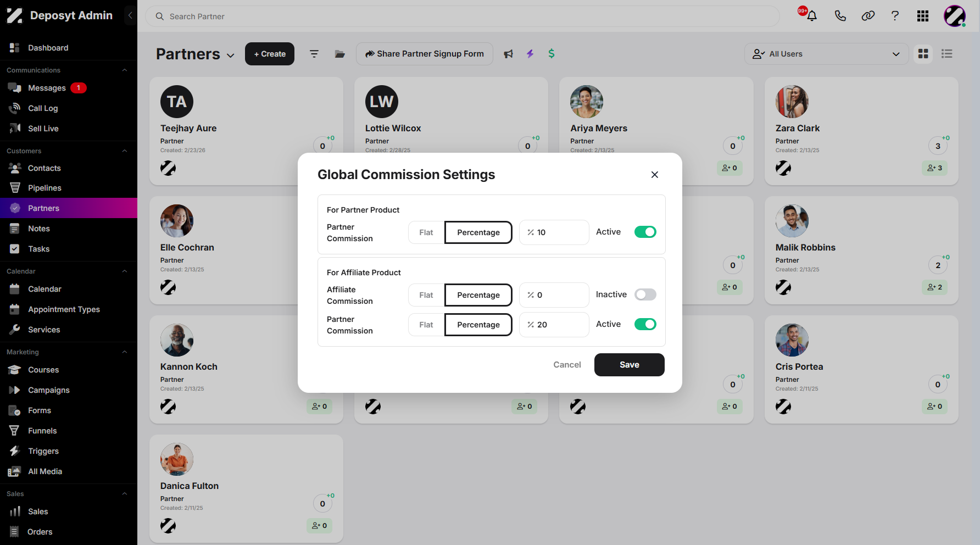
Task: Enable the Affiliate Commission Inactive toggle
Action: (645, 294)
